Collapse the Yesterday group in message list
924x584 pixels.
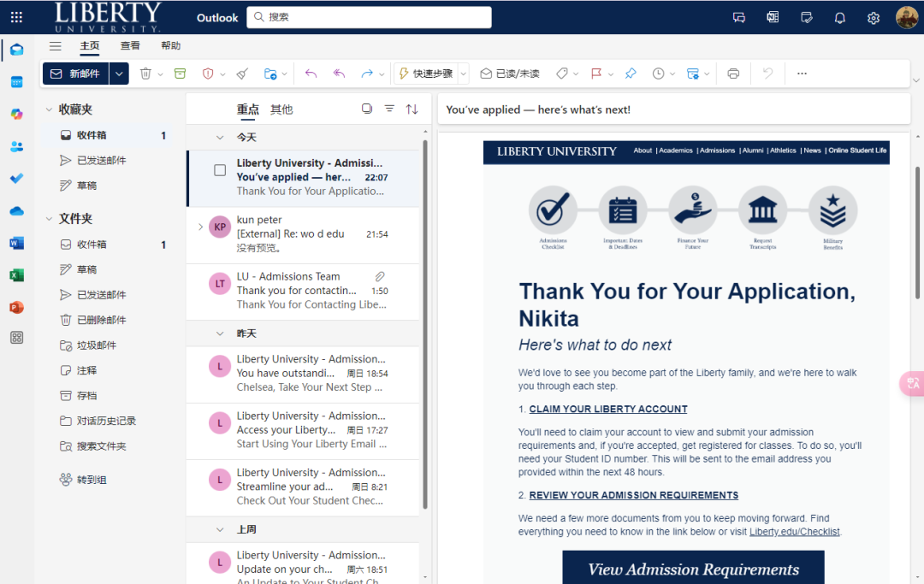(x=220, y=333)
